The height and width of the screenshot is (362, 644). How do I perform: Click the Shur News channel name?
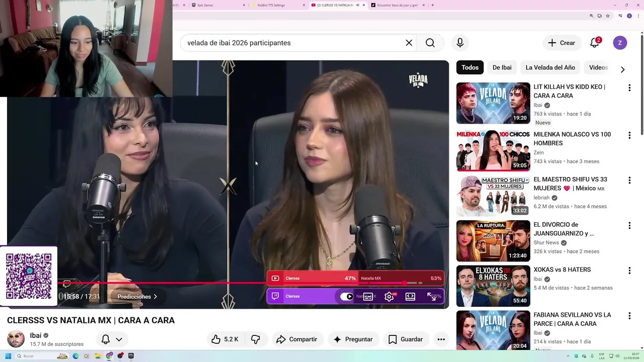546,243
